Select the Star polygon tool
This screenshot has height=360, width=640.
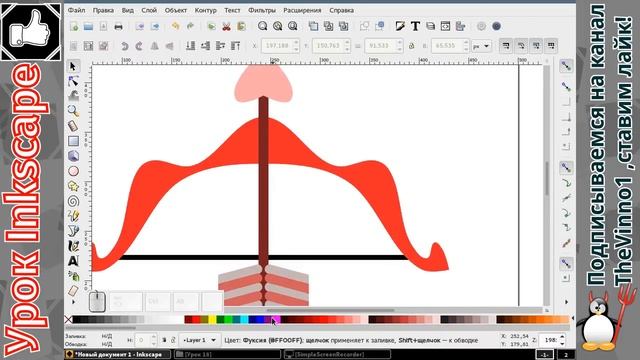click(73, 186)
